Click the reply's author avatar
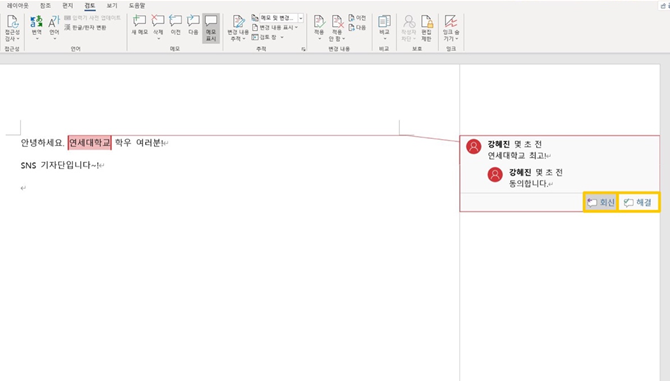Image resolution: width=670 pixels, height=381 pixels. click(x=495, y=175)
